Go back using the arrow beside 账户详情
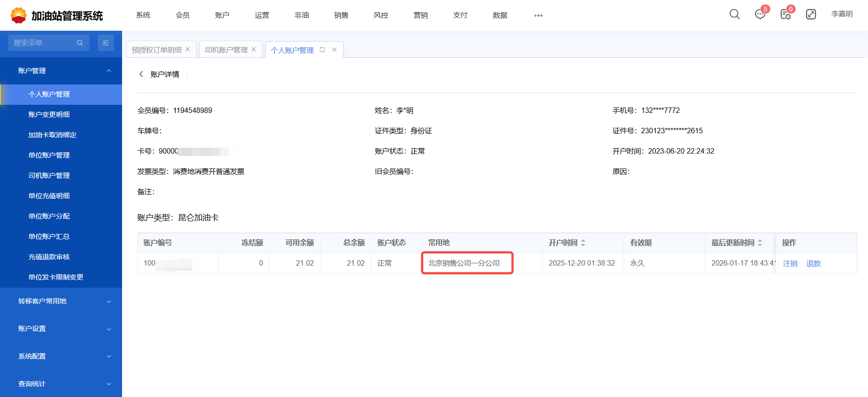The width and height of the screenshot is (868, 397). point(141,74)
